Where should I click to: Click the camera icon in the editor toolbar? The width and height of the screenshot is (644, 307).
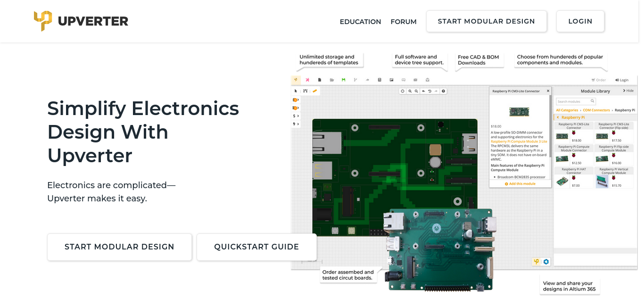click(415, 80)
